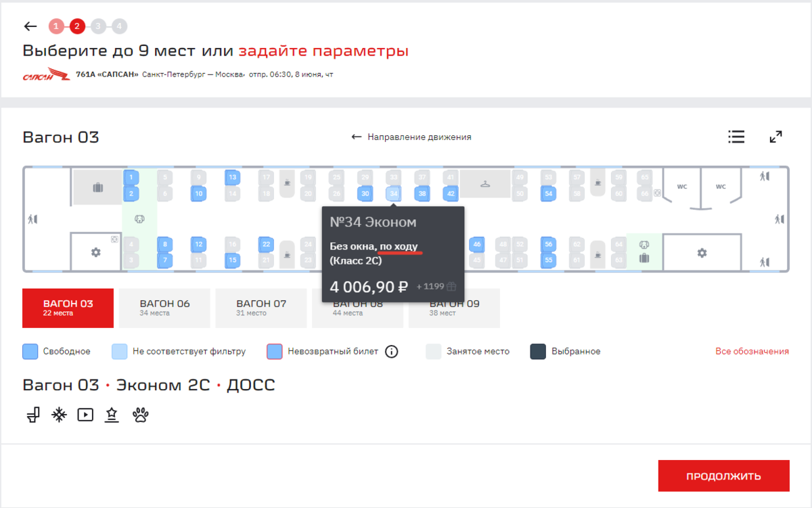
Task: Click the back arrow at top left
Action: pos(30,26)
